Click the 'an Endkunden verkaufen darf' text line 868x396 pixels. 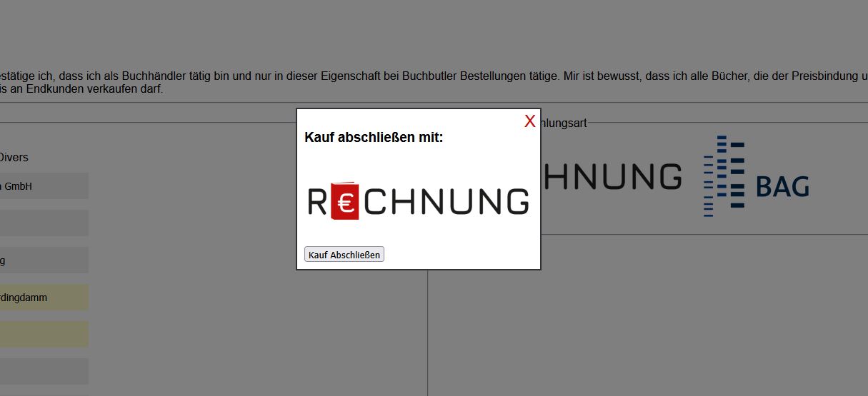86,90
